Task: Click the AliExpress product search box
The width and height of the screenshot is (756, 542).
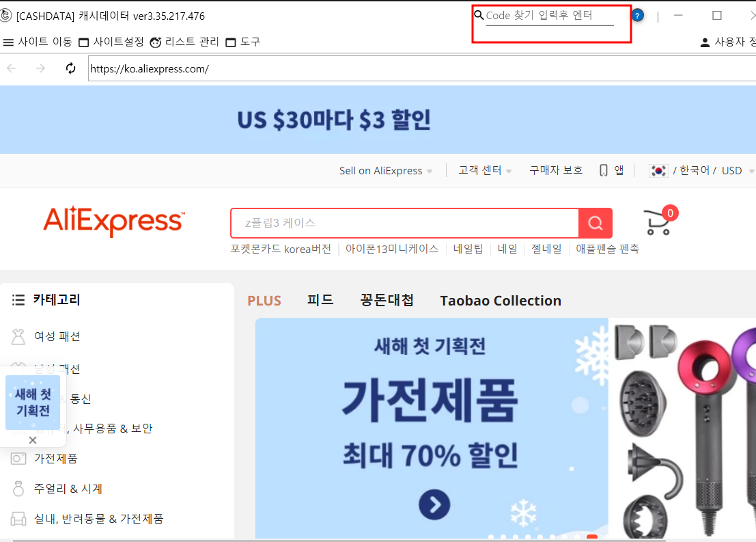Action: pyautogui.click(x=405, y=223)
